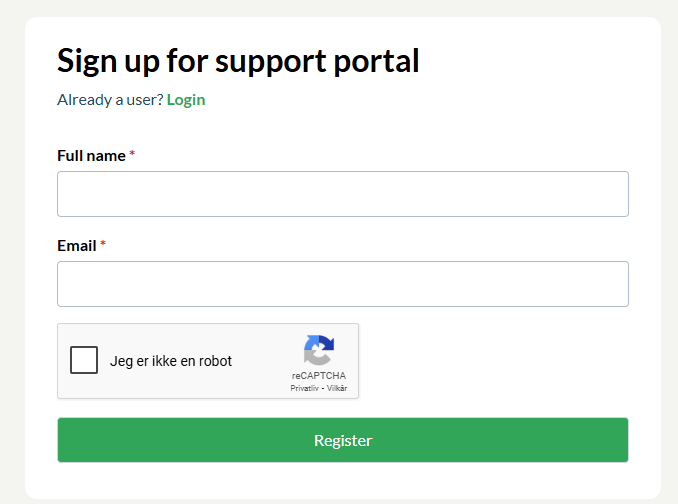Focus the Email input field
This screenshot has width=678, height=504.
point(343,284)
